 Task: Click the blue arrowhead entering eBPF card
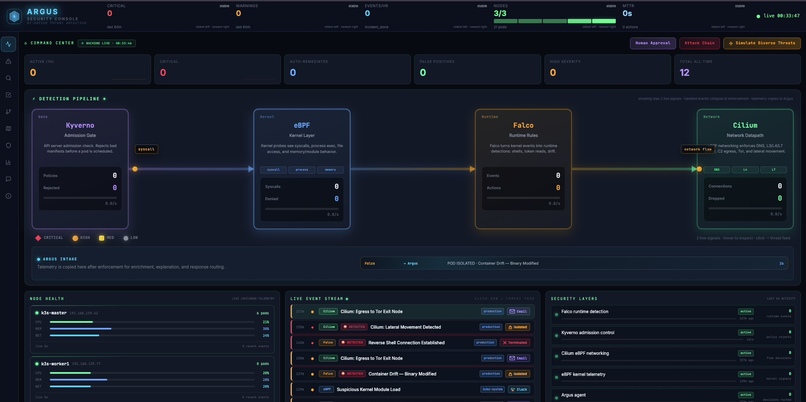[x=251, y=169]
